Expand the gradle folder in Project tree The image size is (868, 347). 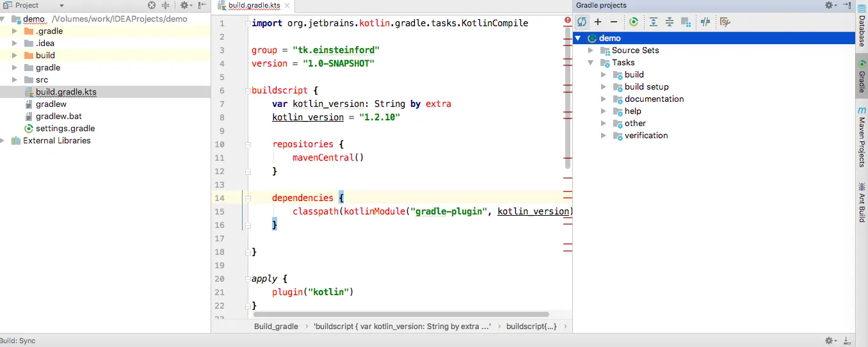click(15, 67)
